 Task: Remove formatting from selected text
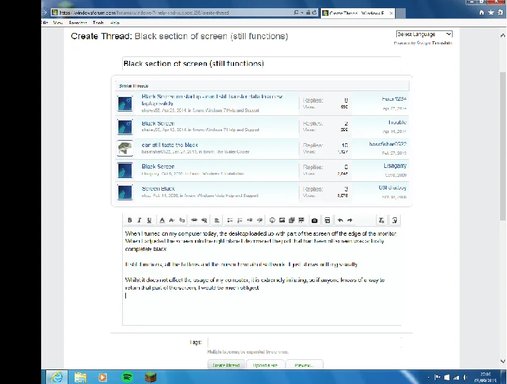point(382,220)
